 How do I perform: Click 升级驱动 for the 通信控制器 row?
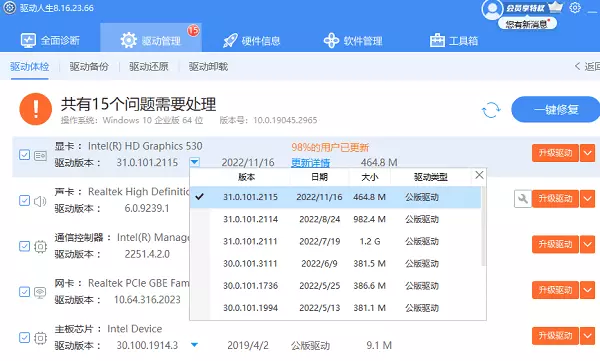[555, 244]
